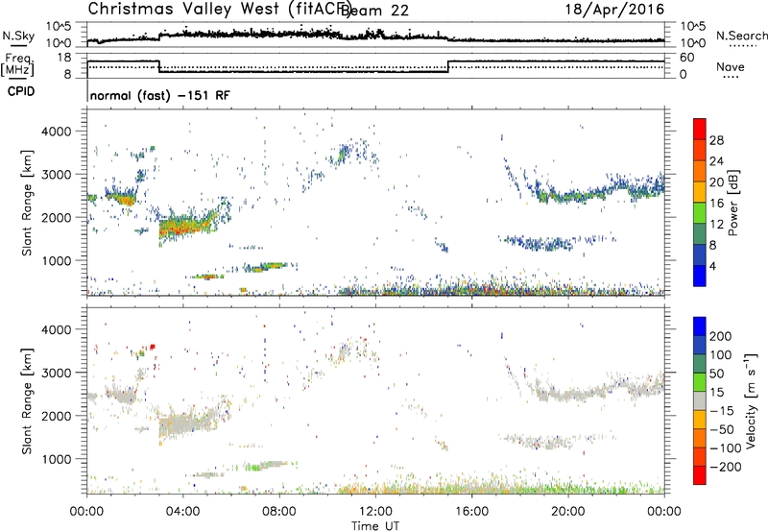This screenshot has height=532, width=768.
Task: Click the "Slant Range [km]" label of velocity panel
Action: click(x=27, y=401)
